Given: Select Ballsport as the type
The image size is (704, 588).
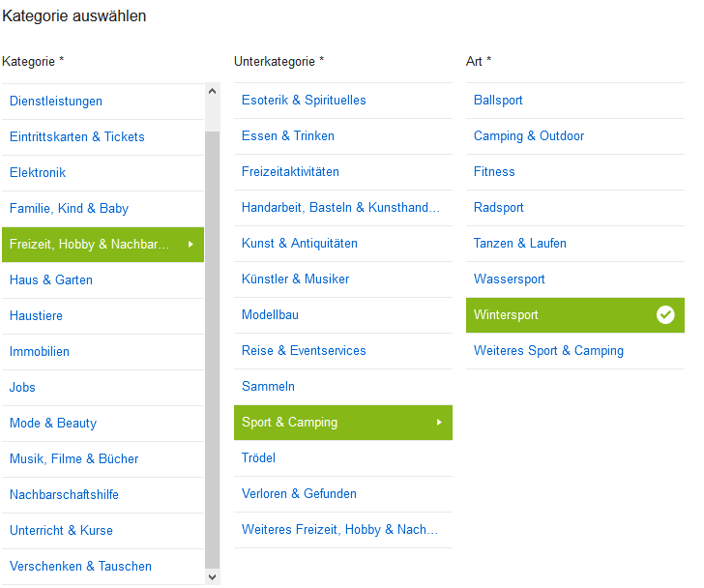Looking at the screenshot, I should tap(498, 101).
